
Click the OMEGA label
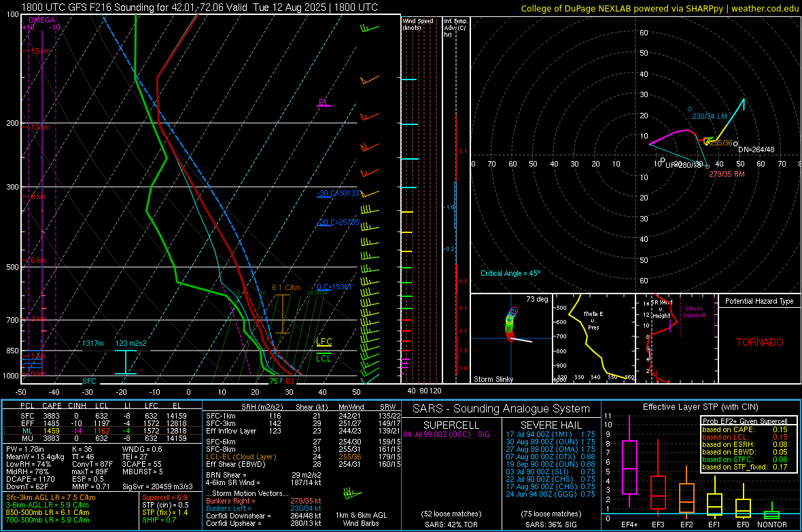click(42, 20)
